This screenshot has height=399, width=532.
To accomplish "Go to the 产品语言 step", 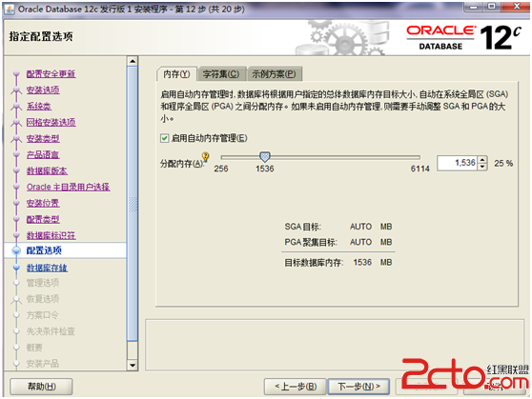I will [43, 155].
